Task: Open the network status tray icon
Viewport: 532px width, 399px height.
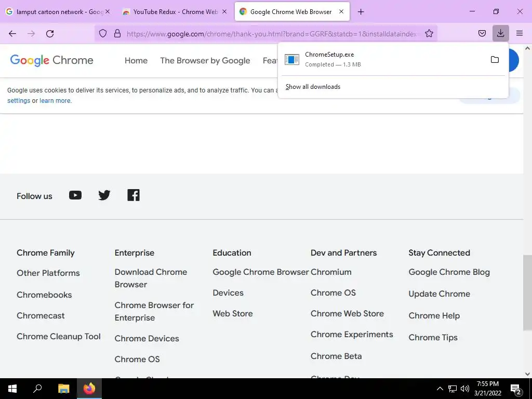Action: tap(453, 389)
